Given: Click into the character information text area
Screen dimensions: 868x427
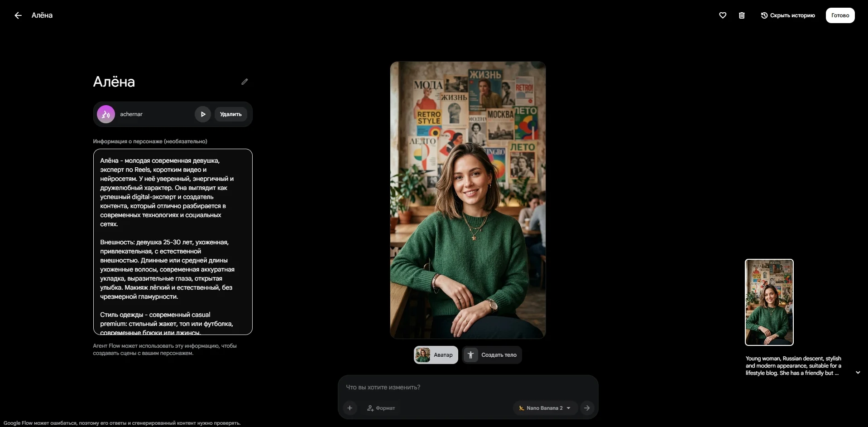Looking at the screenshot, I should click(x=173, y=242).
